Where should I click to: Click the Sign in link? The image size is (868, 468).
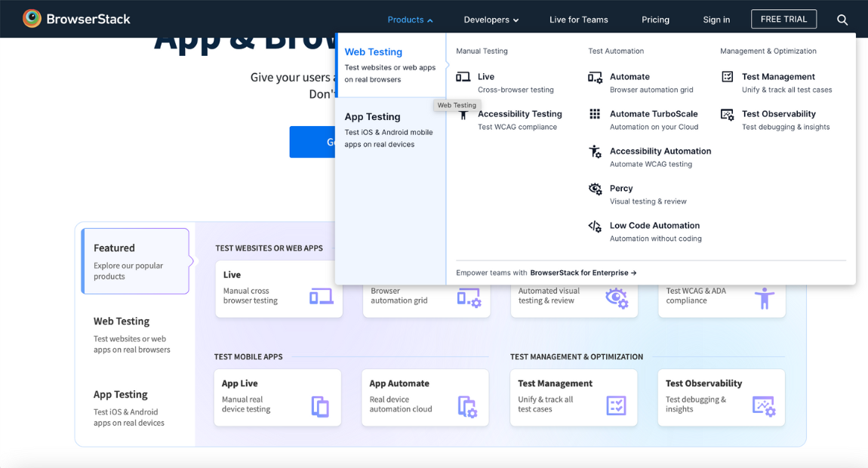pyautogui.click(x=716, y=20)
